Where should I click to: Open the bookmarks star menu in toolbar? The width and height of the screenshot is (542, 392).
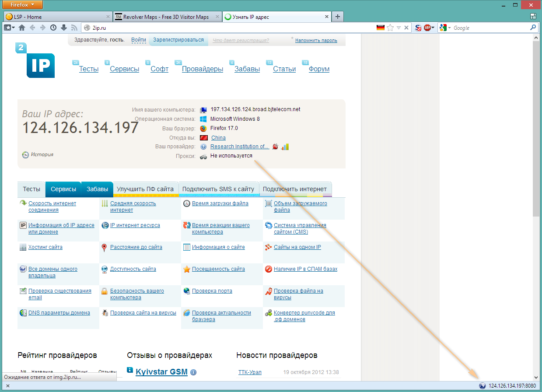coord(9,28)
